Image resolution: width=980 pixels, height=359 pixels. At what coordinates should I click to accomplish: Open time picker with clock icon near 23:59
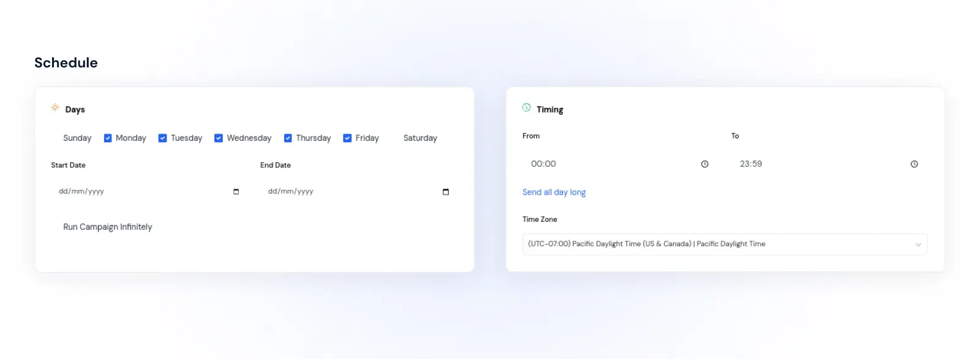(914, 164)
